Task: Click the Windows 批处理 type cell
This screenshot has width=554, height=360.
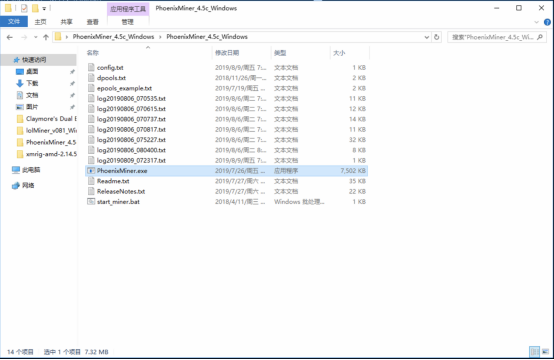Action: tap(299, 202)
